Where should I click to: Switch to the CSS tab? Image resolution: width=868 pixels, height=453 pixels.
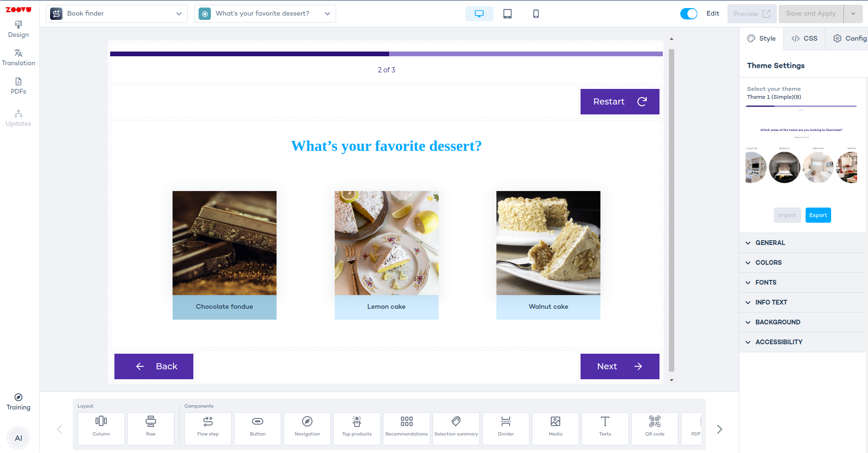coord(804,38)
